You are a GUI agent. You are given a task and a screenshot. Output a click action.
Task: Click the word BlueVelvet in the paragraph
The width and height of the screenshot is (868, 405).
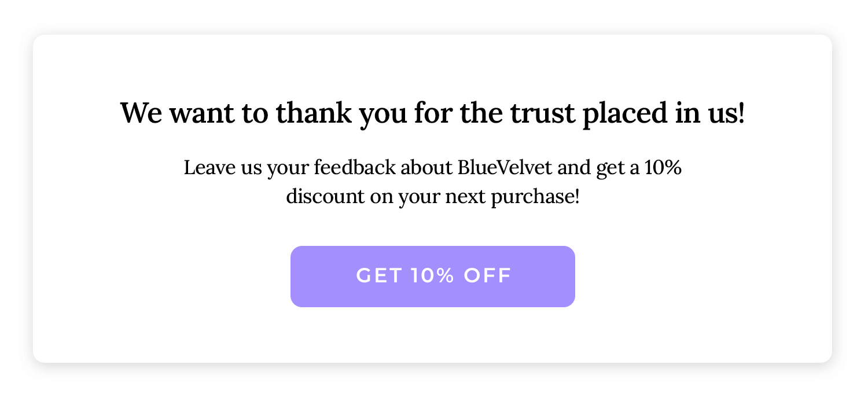505,168
